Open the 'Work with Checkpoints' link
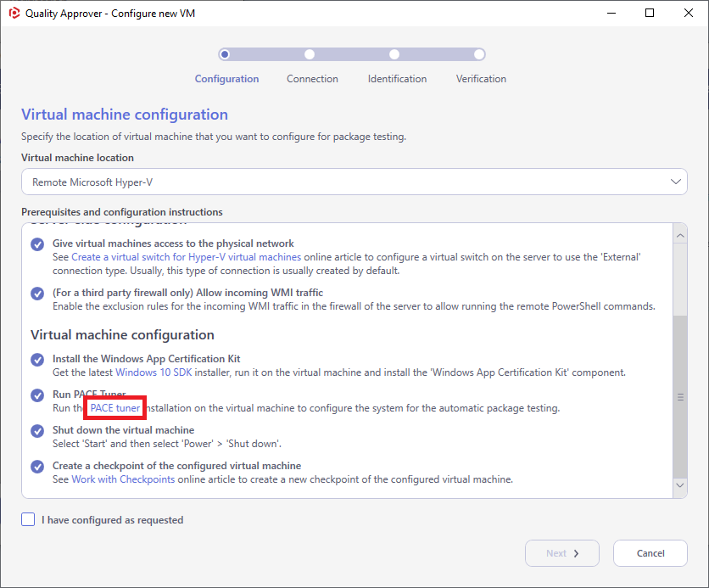 point(123,479)
